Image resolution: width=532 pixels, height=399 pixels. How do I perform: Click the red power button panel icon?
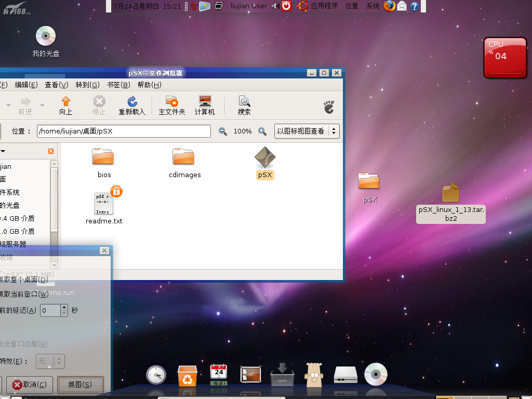286,6
